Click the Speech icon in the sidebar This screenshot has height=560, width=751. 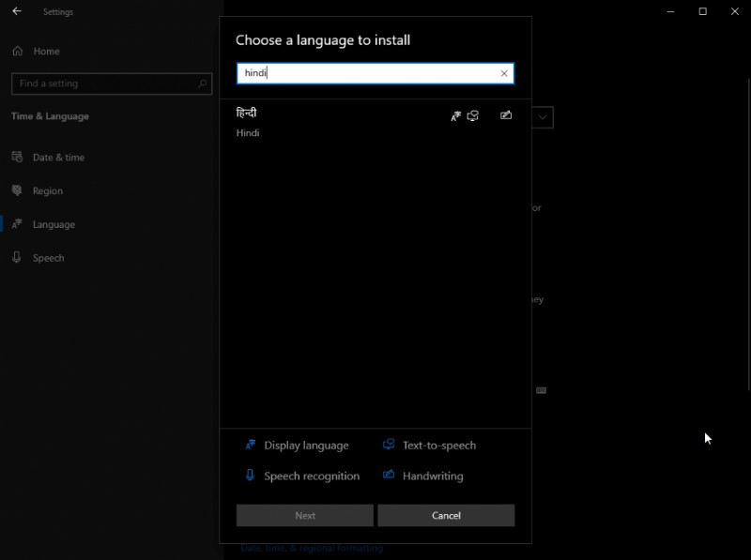tap(17, 258)
